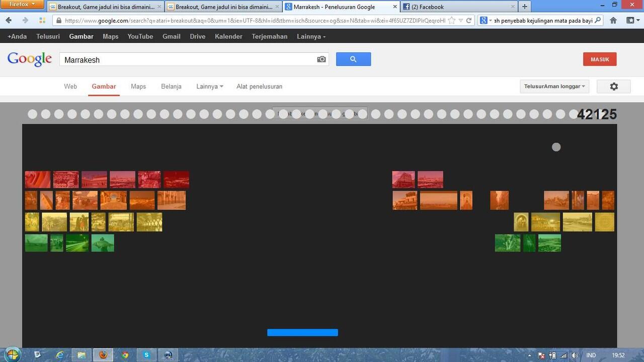Click the first green brick on left
Image resolution: width=644 pixels, height=362 pixels.
point(36,243)
